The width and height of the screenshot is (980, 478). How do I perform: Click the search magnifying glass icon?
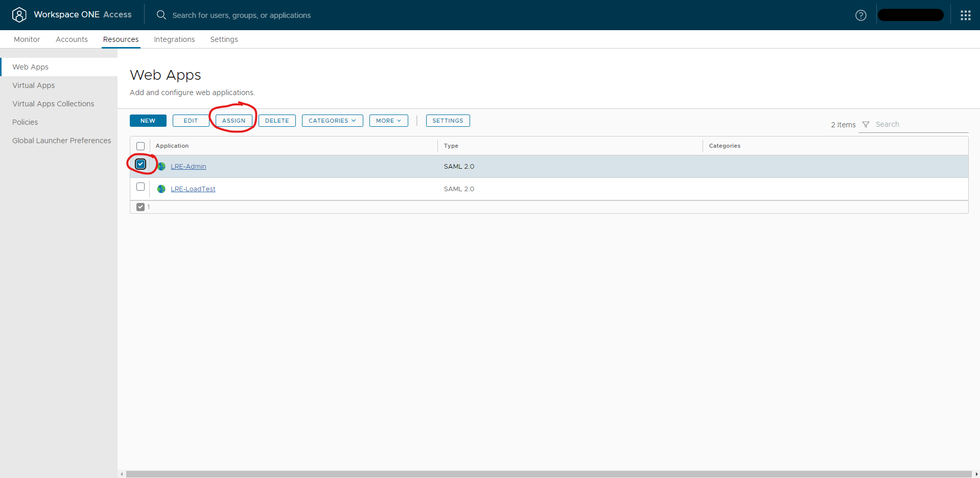(x=161, y=15)
